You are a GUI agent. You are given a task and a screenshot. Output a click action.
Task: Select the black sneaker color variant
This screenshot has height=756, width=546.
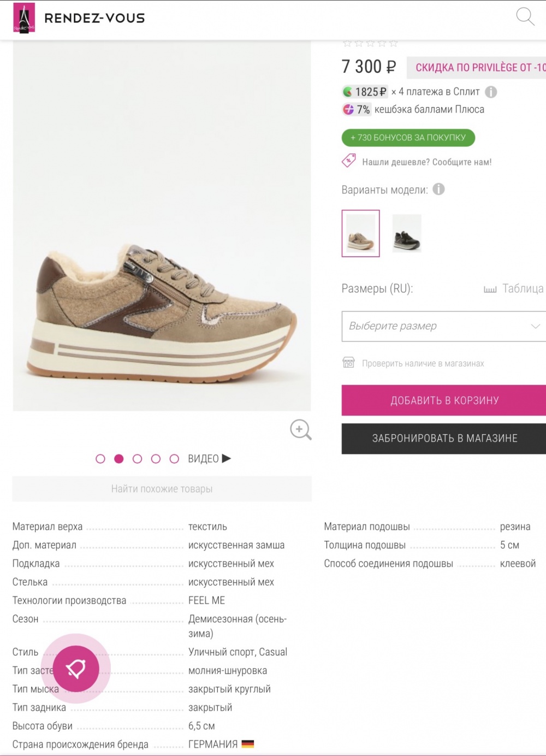407,233
